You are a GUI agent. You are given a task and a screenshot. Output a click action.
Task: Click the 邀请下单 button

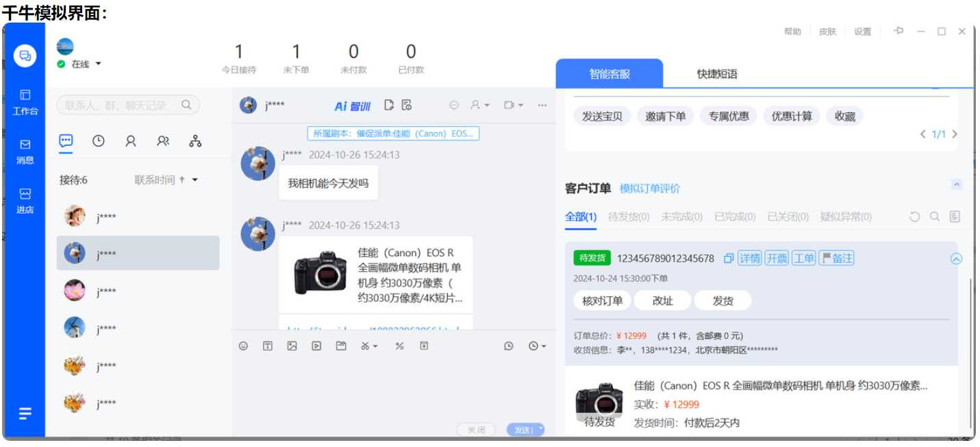tap(665, 116)
